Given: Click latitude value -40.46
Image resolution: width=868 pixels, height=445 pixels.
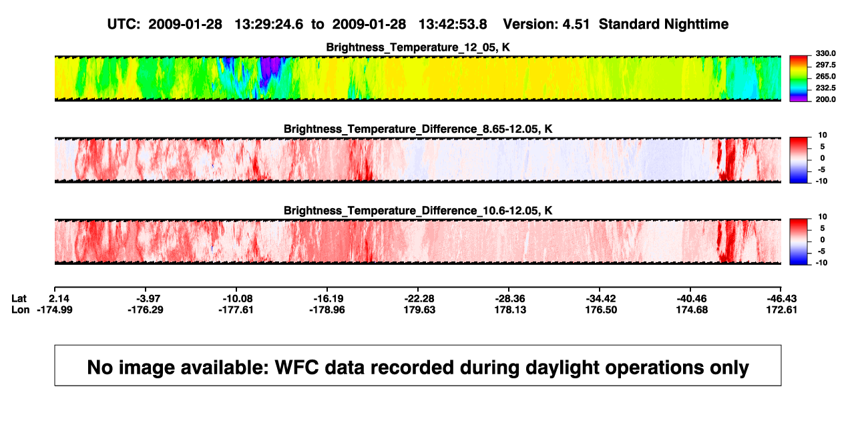Looking at the screenshot, I should pos(690,298).
